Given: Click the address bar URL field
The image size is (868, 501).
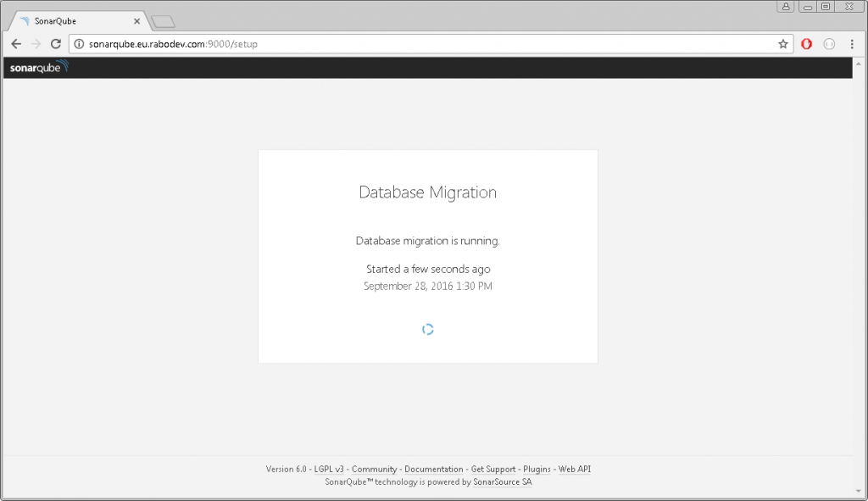Looking at the screenshot, I should [x=431, y=44].
